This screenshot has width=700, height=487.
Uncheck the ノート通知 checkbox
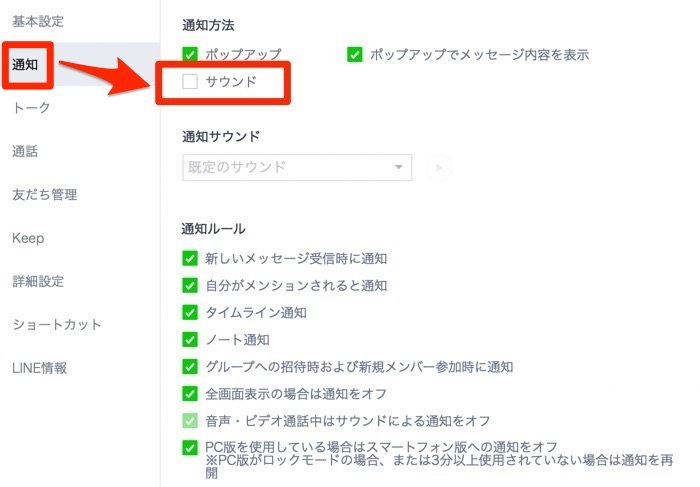pyautogui.click(x=190, y=340)
